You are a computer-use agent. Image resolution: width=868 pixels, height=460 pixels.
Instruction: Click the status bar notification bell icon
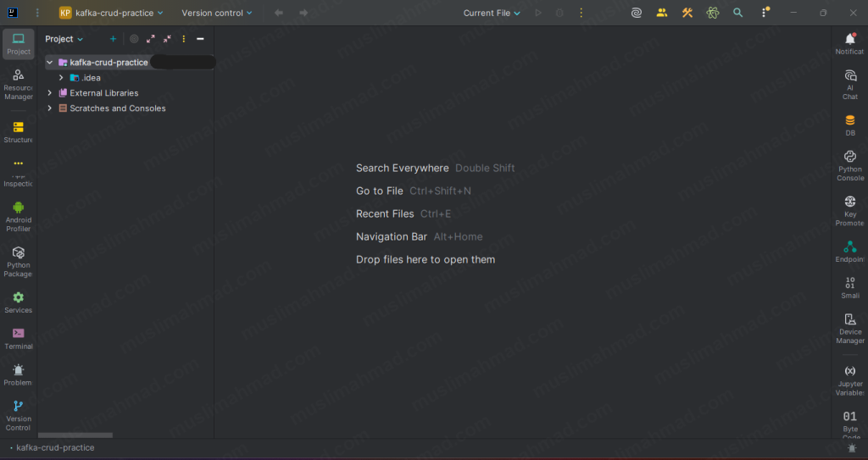[851, 448]
